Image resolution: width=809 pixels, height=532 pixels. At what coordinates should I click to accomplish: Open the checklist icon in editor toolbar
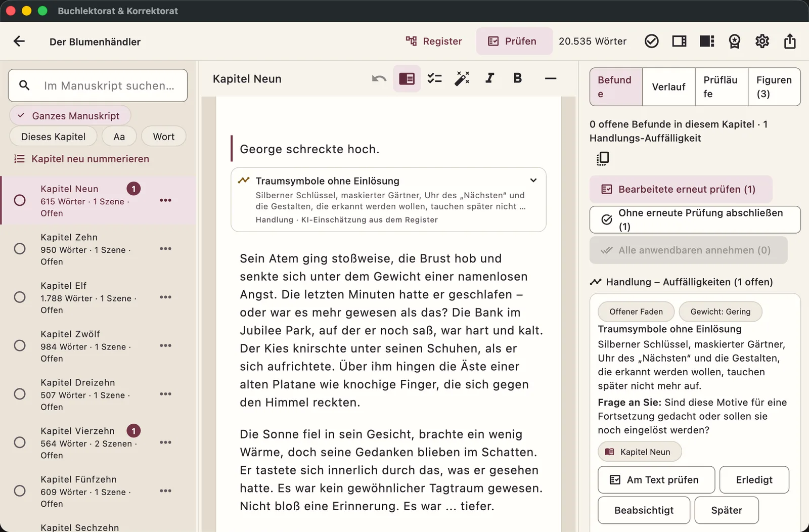tap(434, 78)
